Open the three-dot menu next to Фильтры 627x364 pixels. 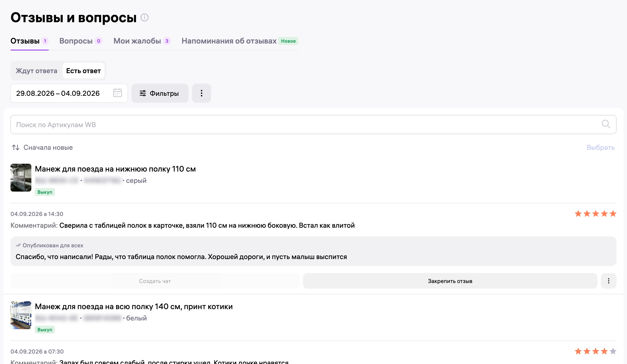202,93
